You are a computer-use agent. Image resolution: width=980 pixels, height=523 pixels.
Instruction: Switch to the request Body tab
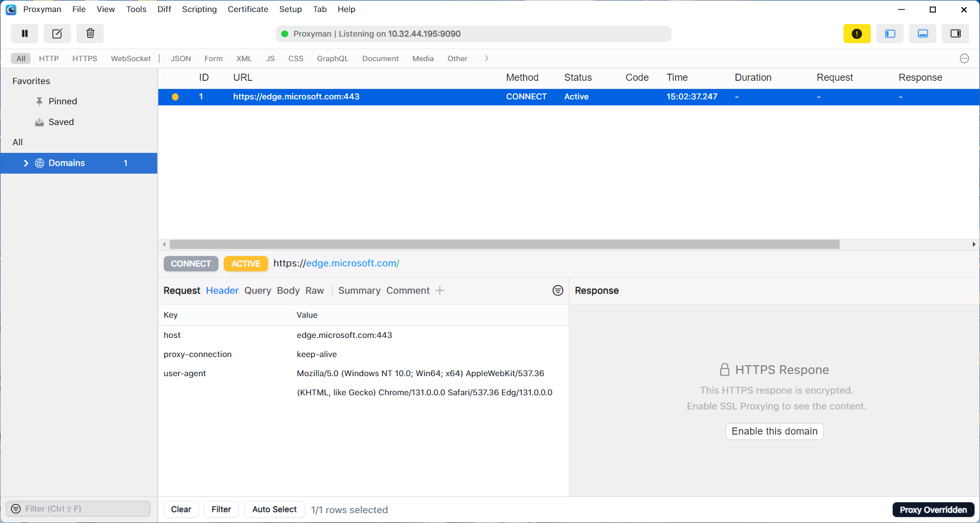[x=288, y=290]
